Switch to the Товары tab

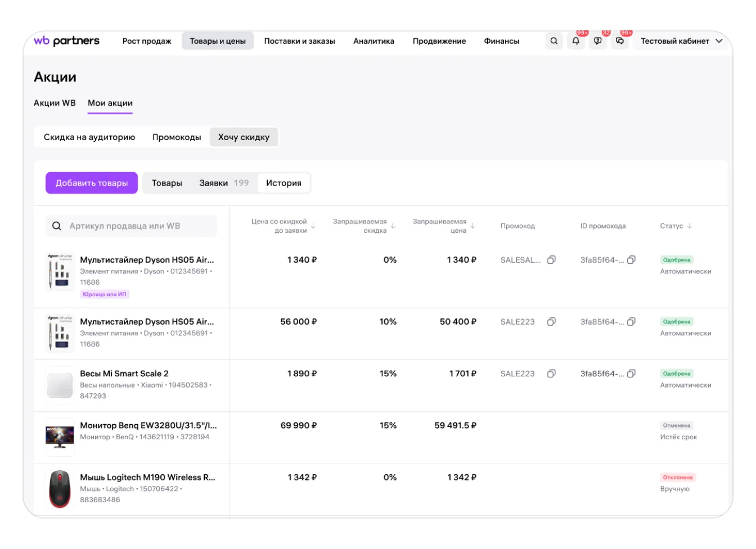(x=167, y=183)
